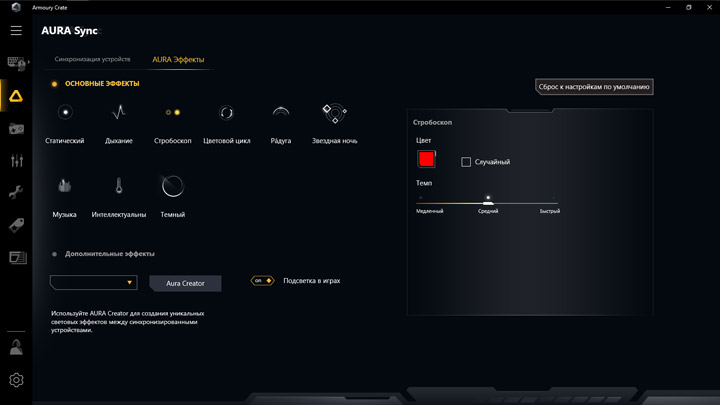Screen dimensions: 720x405
Task: Open the user profile sidebar icon
Action: pos(17,347)
